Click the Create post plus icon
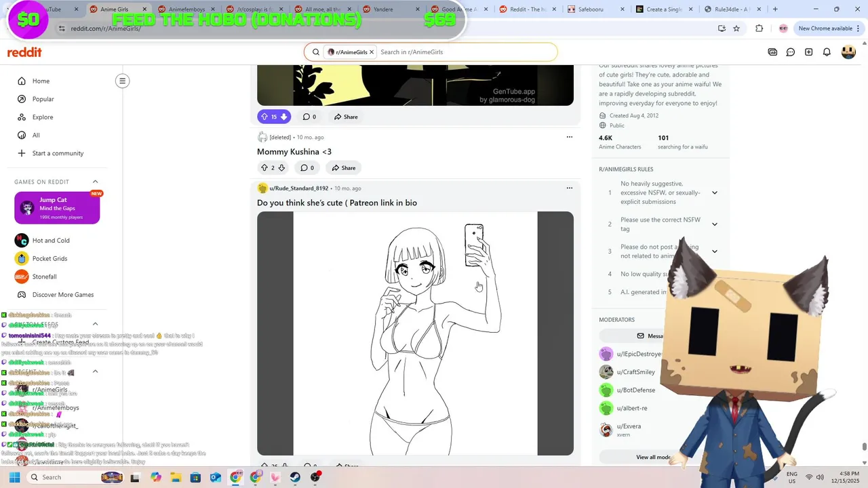This screenshot has width=868, height=488. (x=808, y=52)
